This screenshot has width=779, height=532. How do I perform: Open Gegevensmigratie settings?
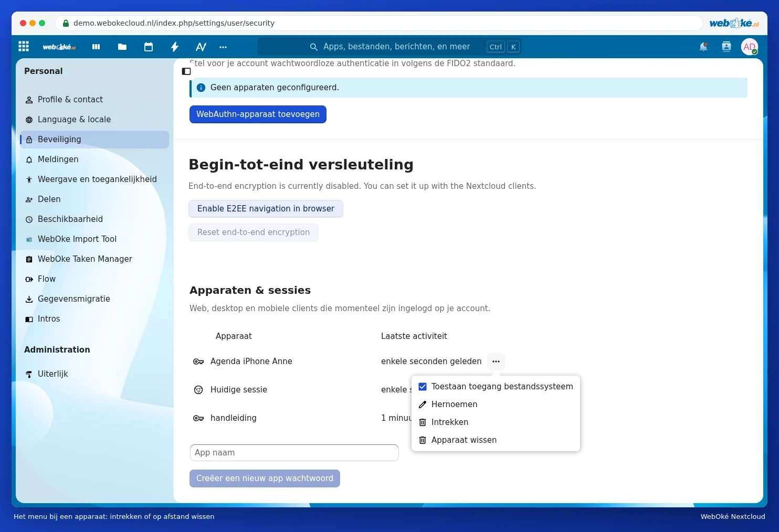pyautogui.click(x=94, y=299)
